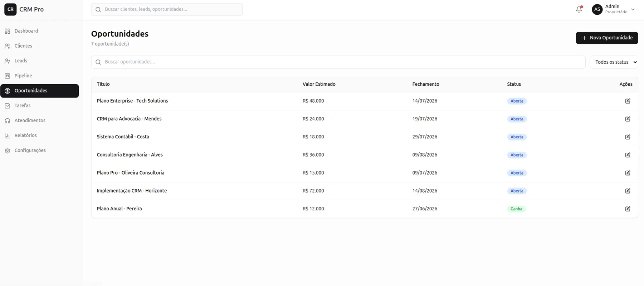Viewport: 644px width, 286px height.
Task: Go to Dashboard in sidebar
Action: 39,31
